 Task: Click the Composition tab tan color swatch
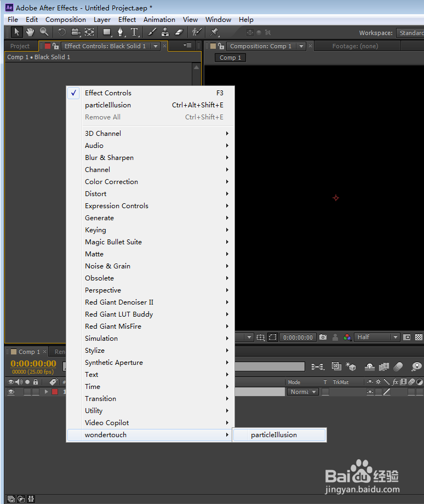pyautogui.click(x=213, y=46)
